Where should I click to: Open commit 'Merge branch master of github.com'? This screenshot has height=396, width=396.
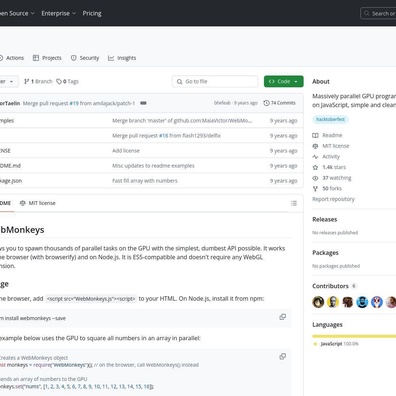click(x=182, y=121)
